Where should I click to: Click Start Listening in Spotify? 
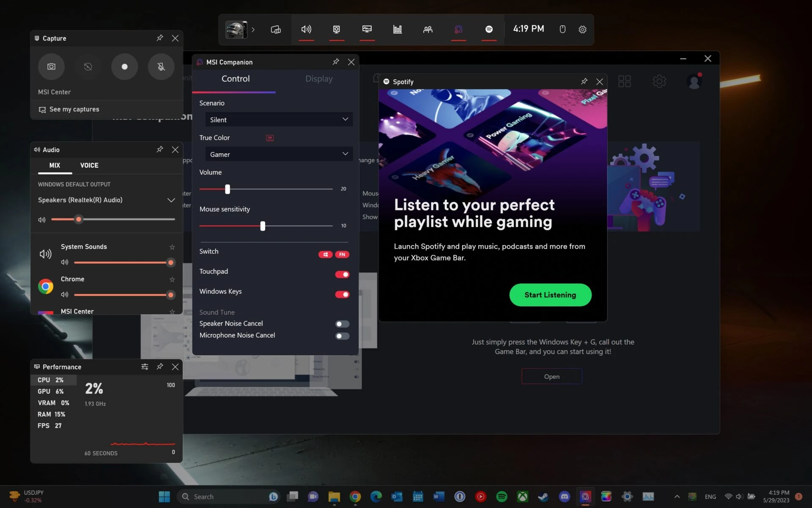click(550, 295)
